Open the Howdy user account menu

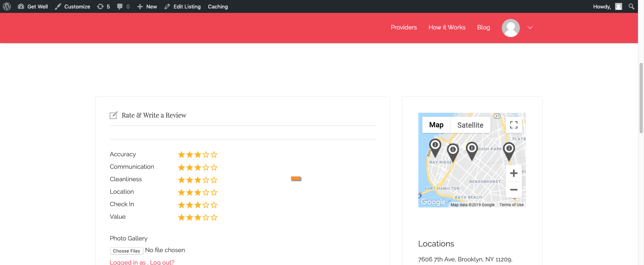[607, 6]
